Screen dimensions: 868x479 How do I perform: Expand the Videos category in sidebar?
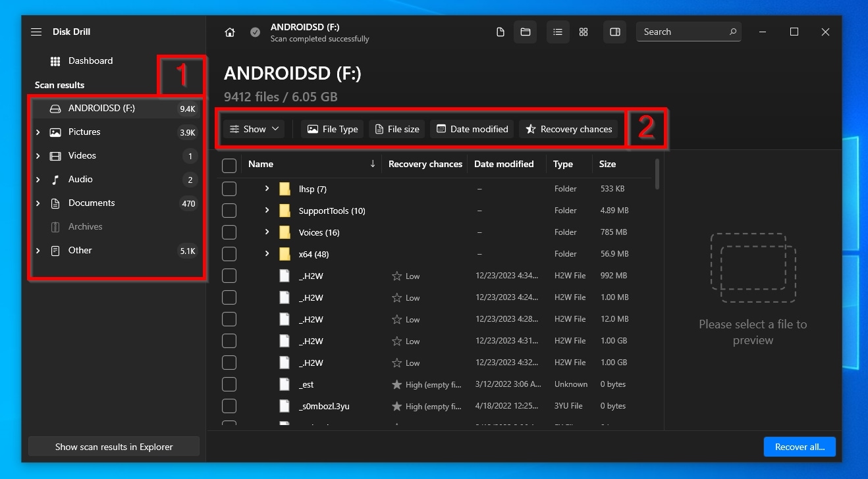coord(38,156)
